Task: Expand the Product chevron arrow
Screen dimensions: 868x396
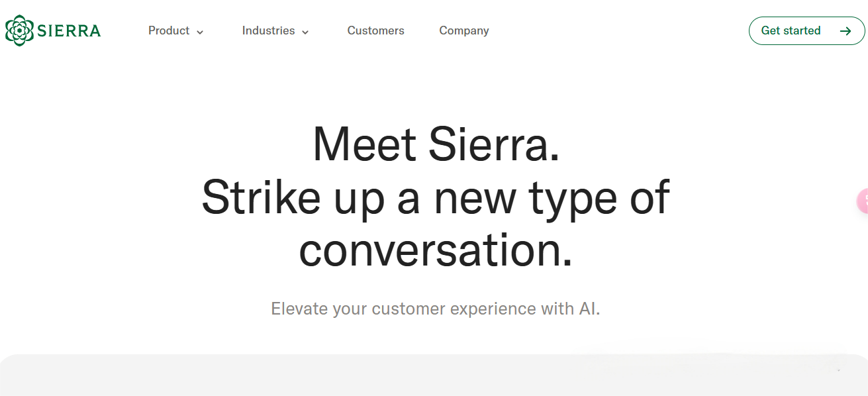Action: tap(200, 32)
